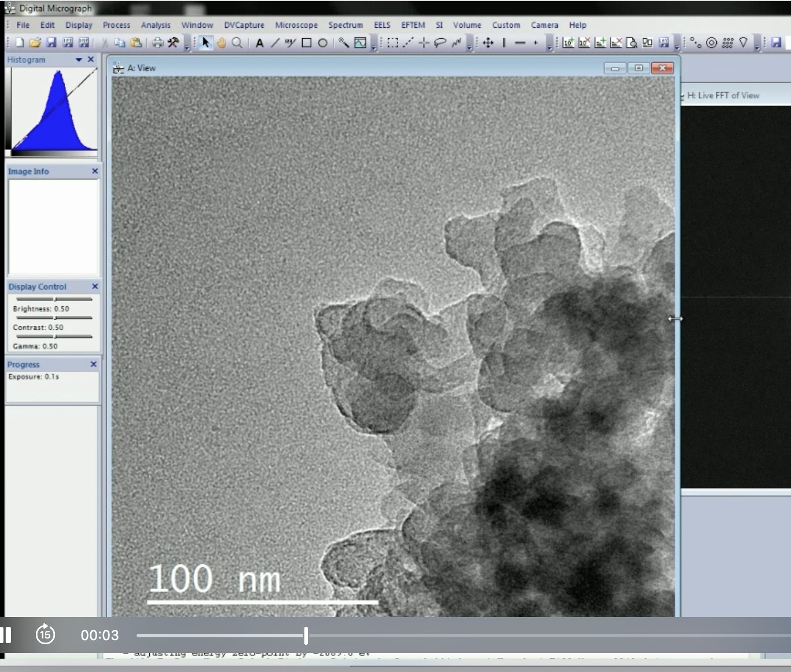Click the far-right save disk icon

click(x=777, y=43)
